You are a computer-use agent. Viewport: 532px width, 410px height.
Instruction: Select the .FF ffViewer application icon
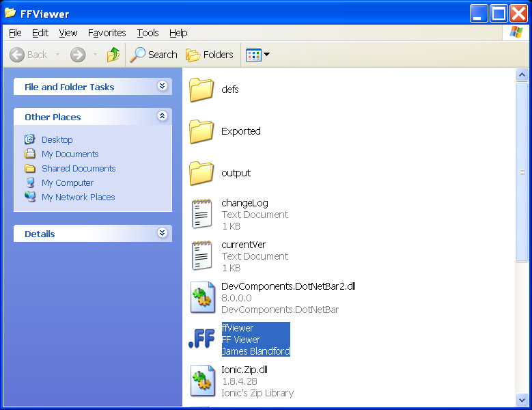(201, 339)
